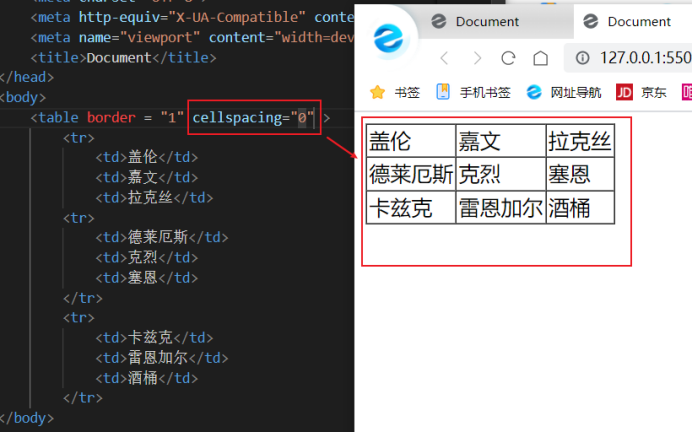Click the 酒桶 table cell in browser
The width and height of the screenshot is (693, 433).
click(580, 207)
